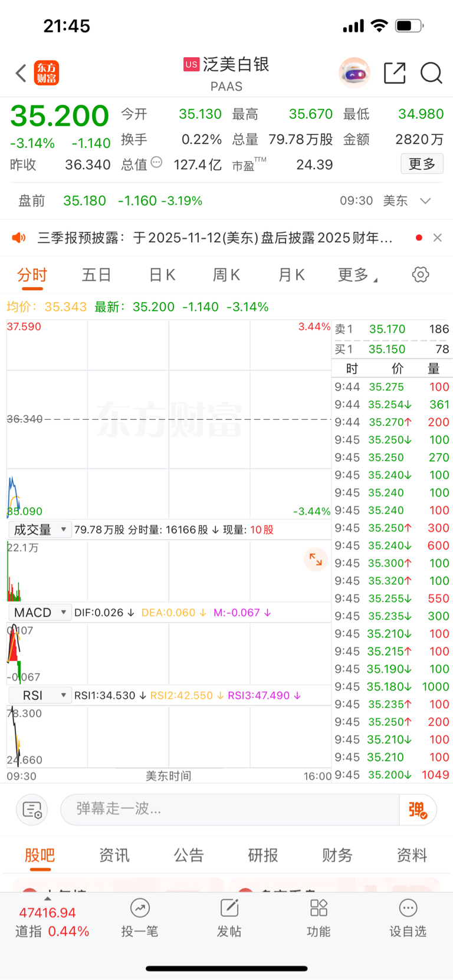
Task: Tap the 换手 0.22% value
Action: [x=202, y=139]
